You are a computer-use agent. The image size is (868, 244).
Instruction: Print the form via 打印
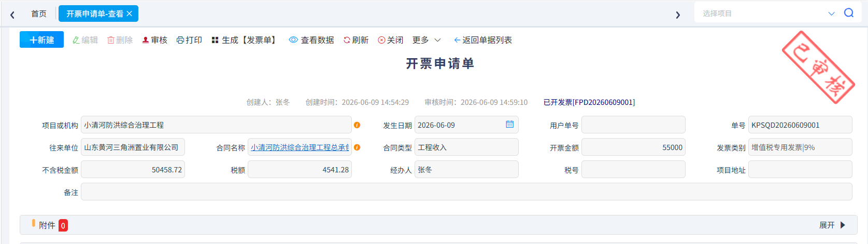click(189, 40)
